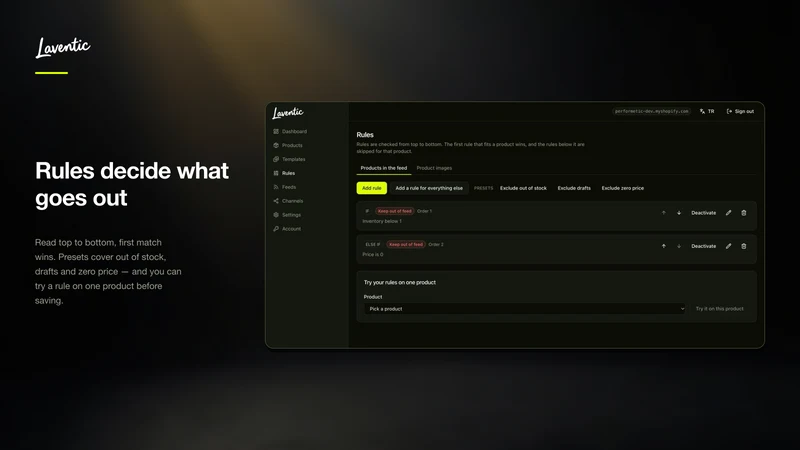Move Inventory below 1 rule up
The height and width of the screenshot is (450, 800).
[664, 213]
